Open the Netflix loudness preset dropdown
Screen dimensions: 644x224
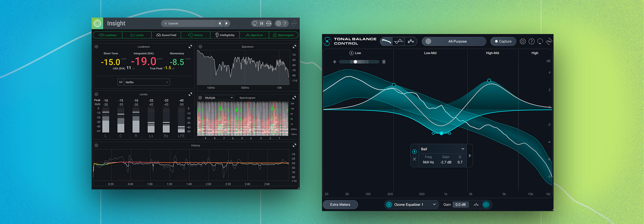[147, 82]
